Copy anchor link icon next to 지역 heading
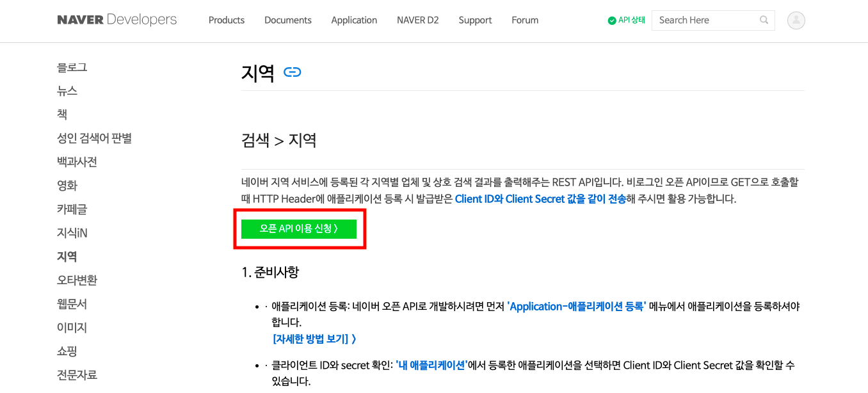 click(293, 72)
